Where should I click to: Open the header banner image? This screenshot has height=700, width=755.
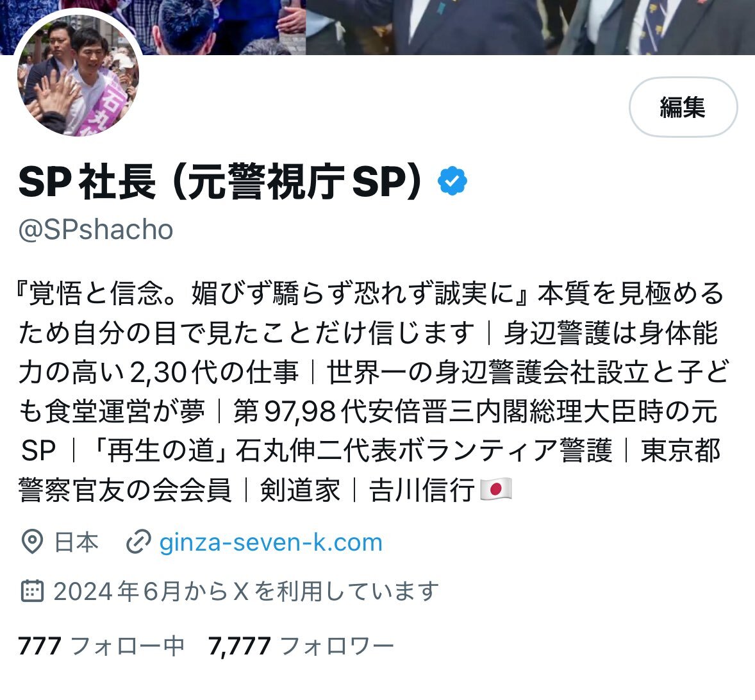click(x=377, y=27)
